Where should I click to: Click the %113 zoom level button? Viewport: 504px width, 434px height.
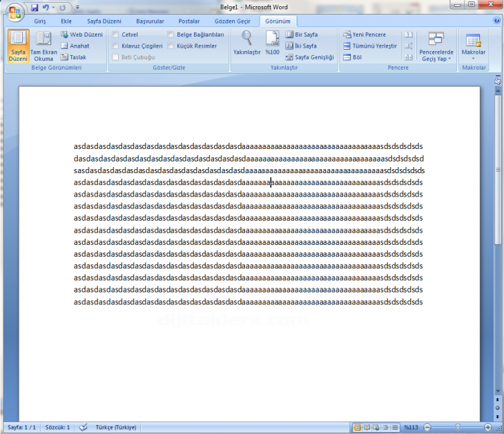411,427
